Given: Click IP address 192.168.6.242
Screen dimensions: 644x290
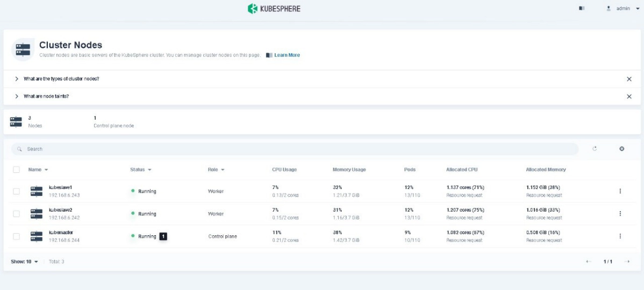Looking at the screenshot, I should [64, 218].
